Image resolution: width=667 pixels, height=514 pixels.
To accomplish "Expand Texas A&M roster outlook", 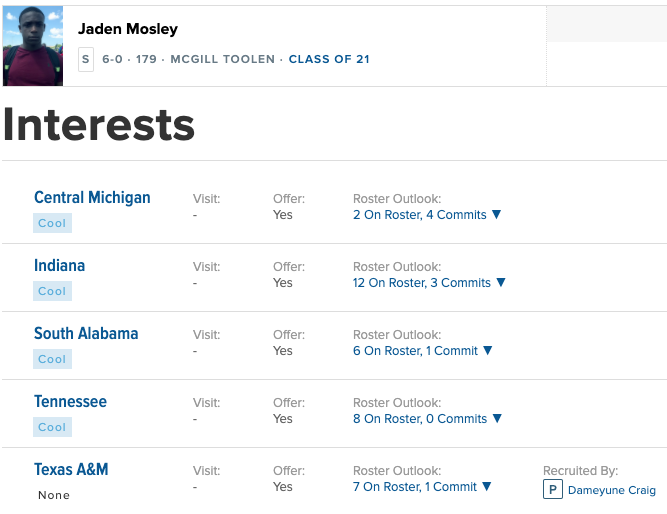I will click(423, 487).
